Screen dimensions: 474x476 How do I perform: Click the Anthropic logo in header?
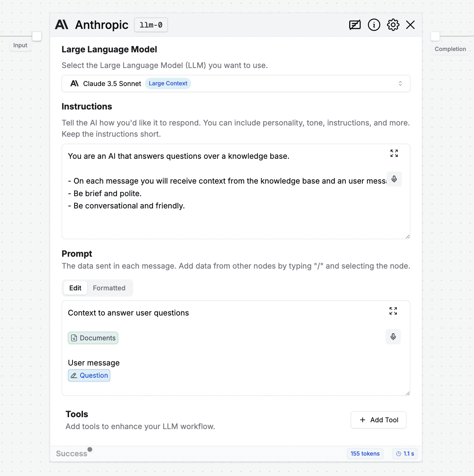[62, 25]
